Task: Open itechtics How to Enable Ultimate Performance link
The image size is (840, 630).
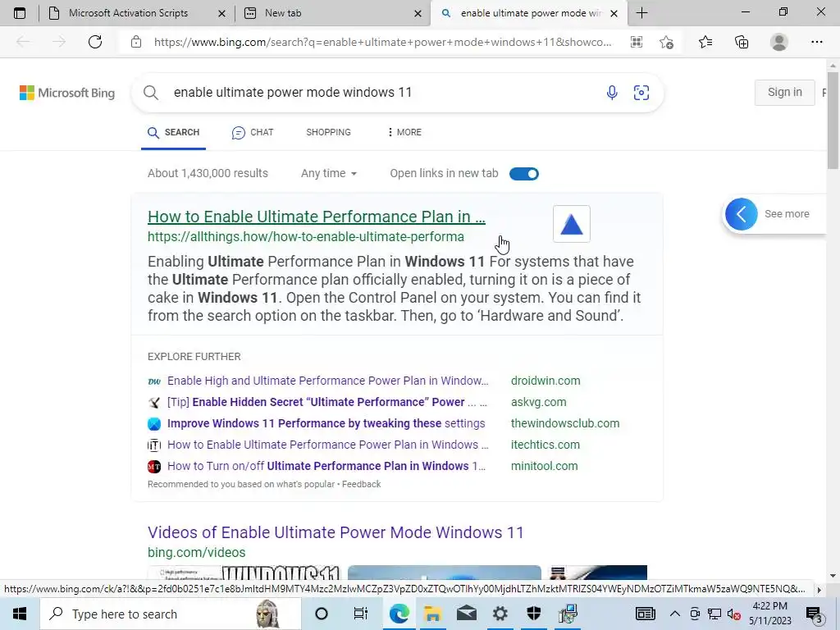Action: point(328,445)
